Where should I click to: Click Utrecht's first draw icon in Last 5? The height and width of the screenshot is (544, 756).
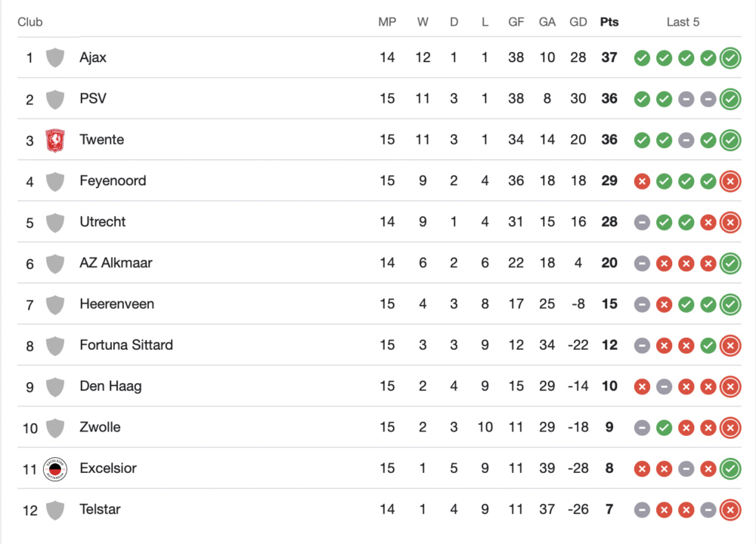[x=642, y=222]
